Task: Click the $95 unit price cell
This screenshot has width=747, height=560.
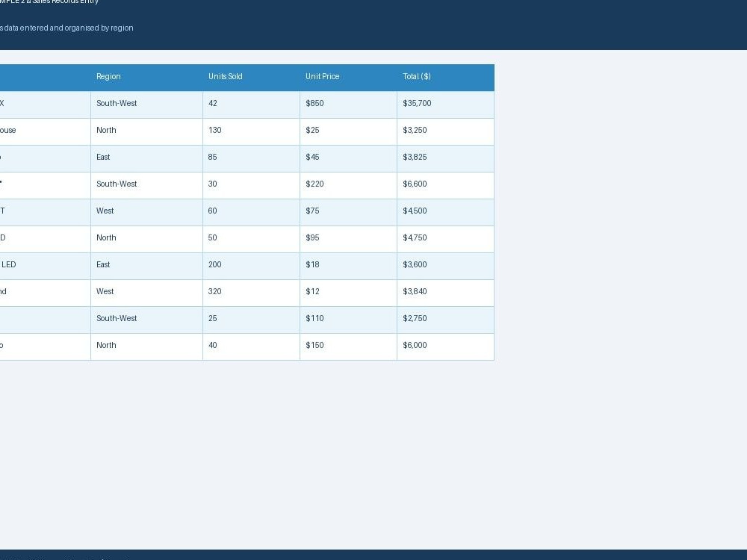Action: [x=349, y=239]
